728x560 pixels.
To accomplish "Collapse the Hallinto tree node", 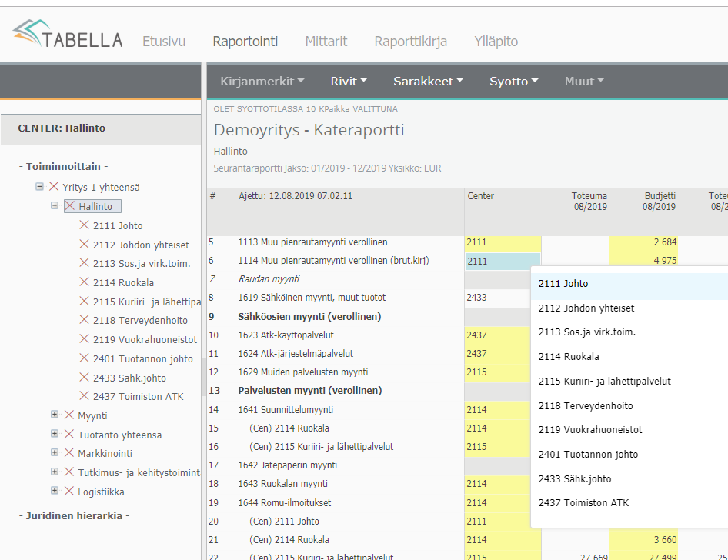I will click(x=55, y=206).
